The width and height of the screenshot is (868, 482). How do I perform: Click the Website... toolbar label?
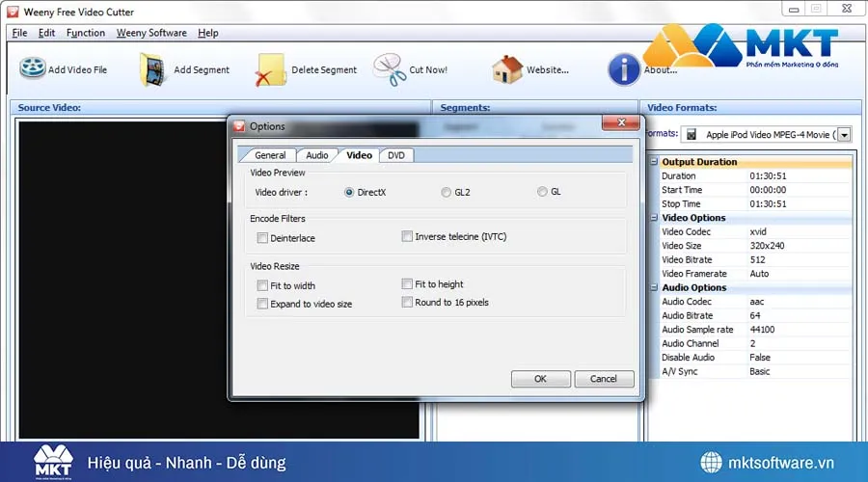coord(548,69)
